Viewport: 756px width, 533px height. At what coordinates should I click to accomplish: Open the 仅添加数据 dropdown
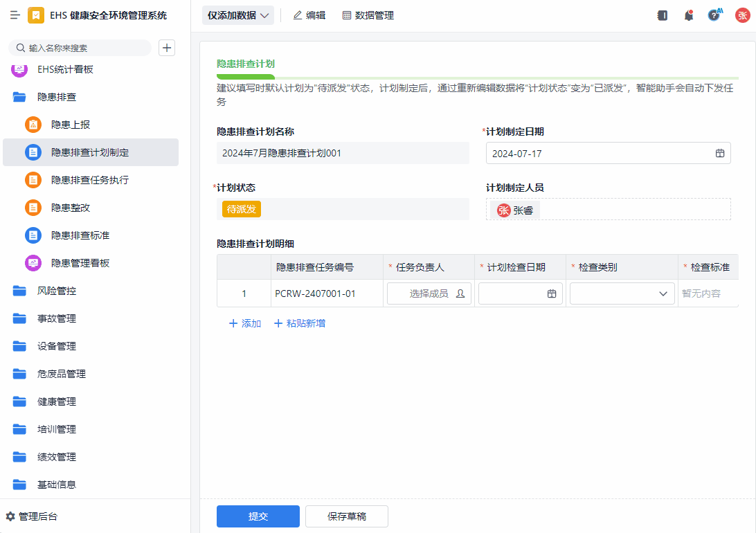tap(237, 15)
